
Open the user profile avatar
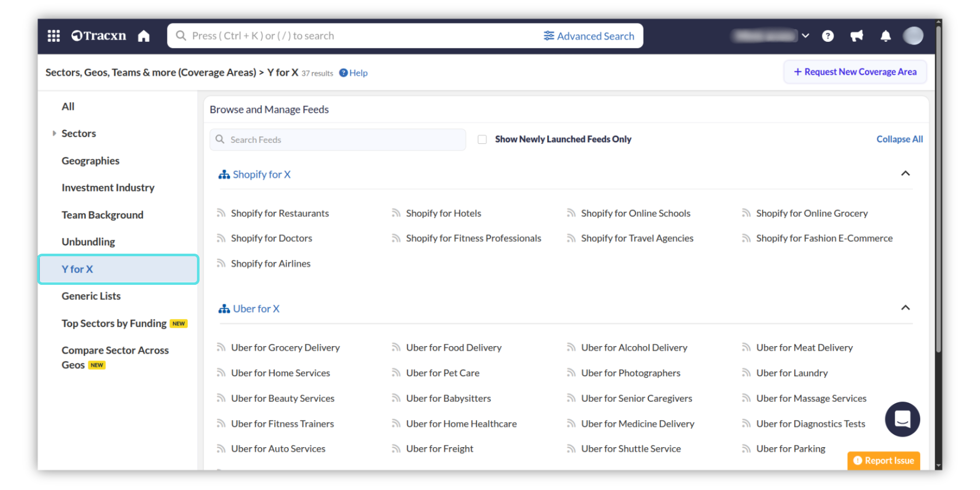tap(913, 36)
